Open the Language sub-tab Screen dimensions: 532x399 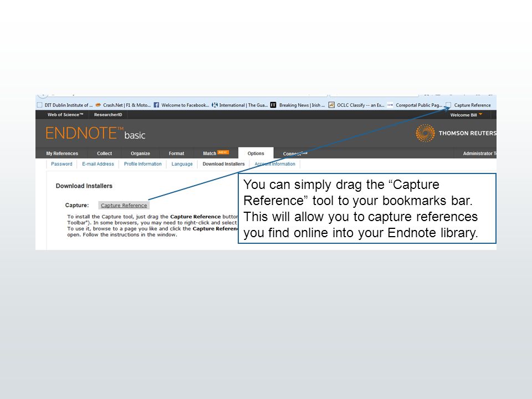click(x=182, y=164)
